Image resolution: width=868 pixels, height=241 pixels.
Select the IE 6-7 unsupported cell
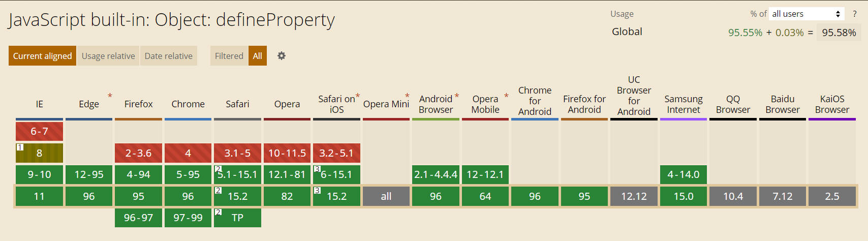coord(39,131)
